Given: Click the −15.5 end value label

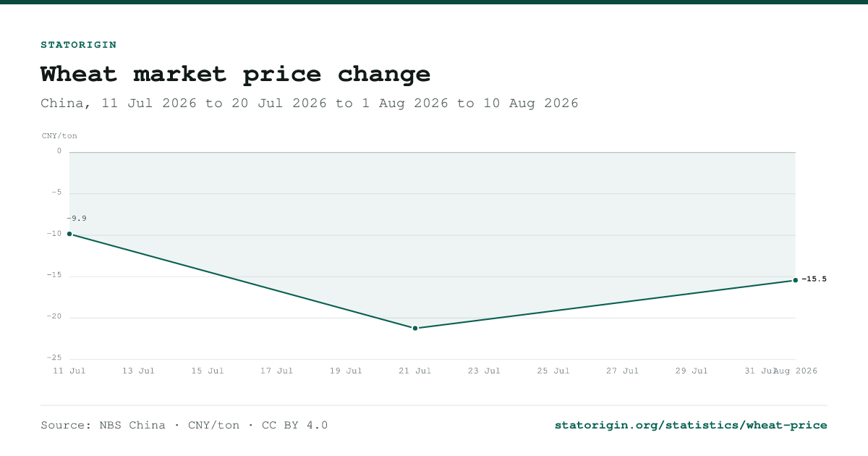Looking at the screenshot, I should [x=814, y=279].
